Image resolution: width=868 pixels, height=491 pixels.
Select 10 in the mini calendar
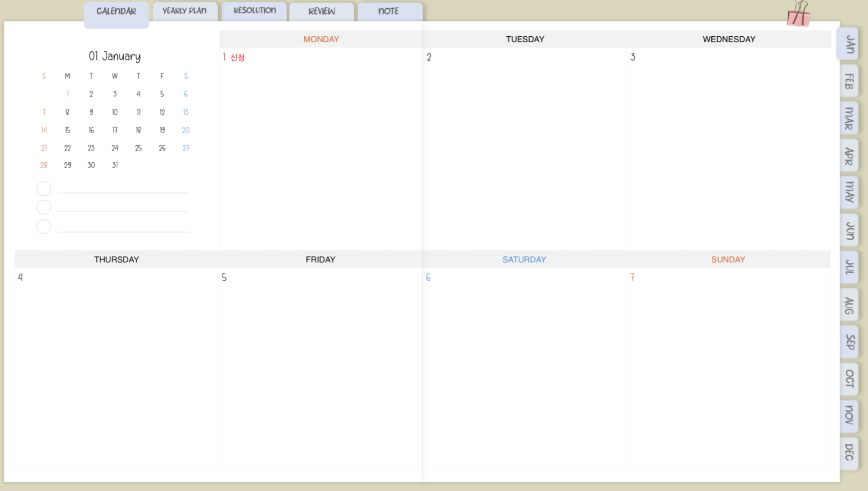click(x=115, y=112)
